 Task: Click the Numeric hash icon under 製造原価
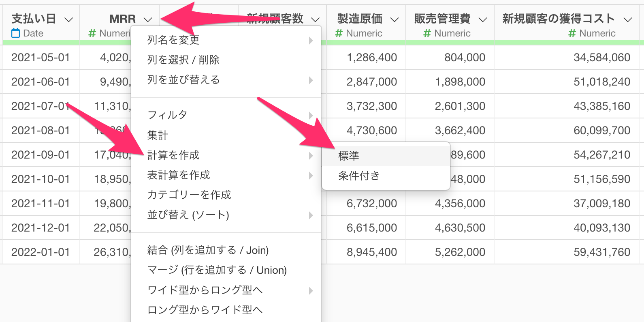[339, 33]
